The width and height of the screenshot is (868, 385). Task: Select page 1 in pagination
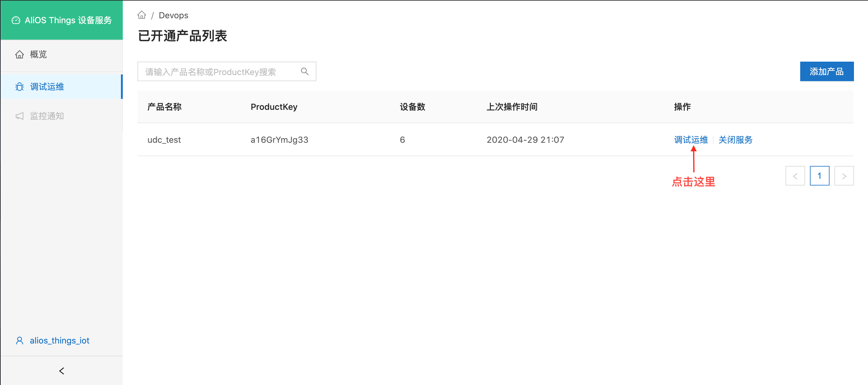819,176
